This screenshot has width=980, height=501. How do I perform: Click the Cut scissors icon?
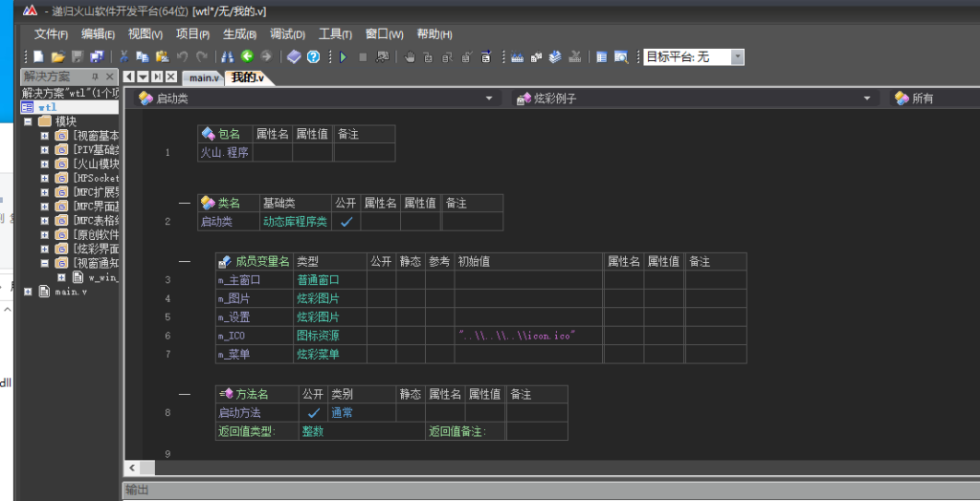pos(123,56)
